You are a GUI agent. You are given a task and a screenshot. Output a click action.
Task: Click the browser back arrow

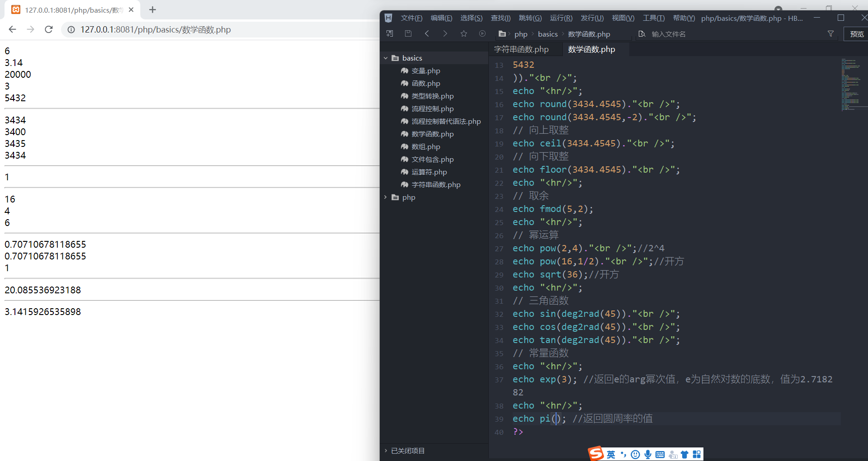coord(12,29)
